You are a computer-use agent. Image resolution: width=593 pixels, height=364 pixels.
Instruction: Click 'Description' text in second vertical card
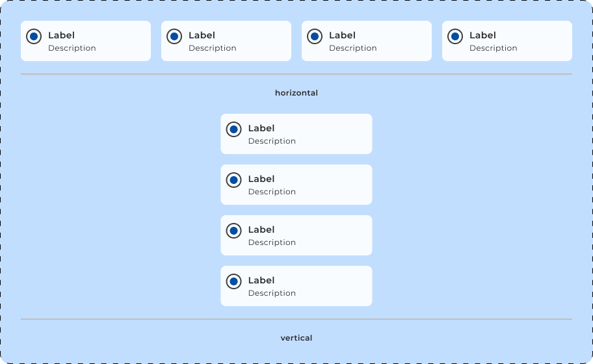pyautogui.click(x=272, y=192)
